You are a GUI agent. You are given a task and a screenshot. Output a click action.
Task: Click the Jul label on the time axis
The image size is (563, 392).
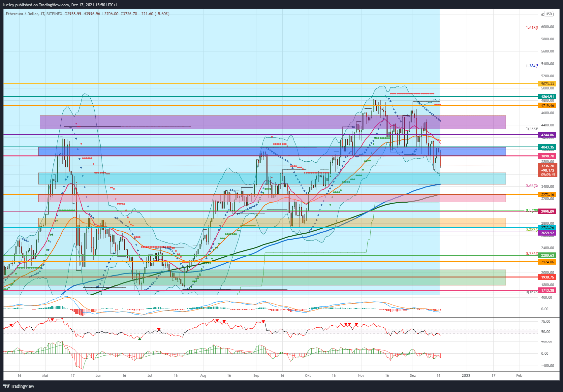150,376
